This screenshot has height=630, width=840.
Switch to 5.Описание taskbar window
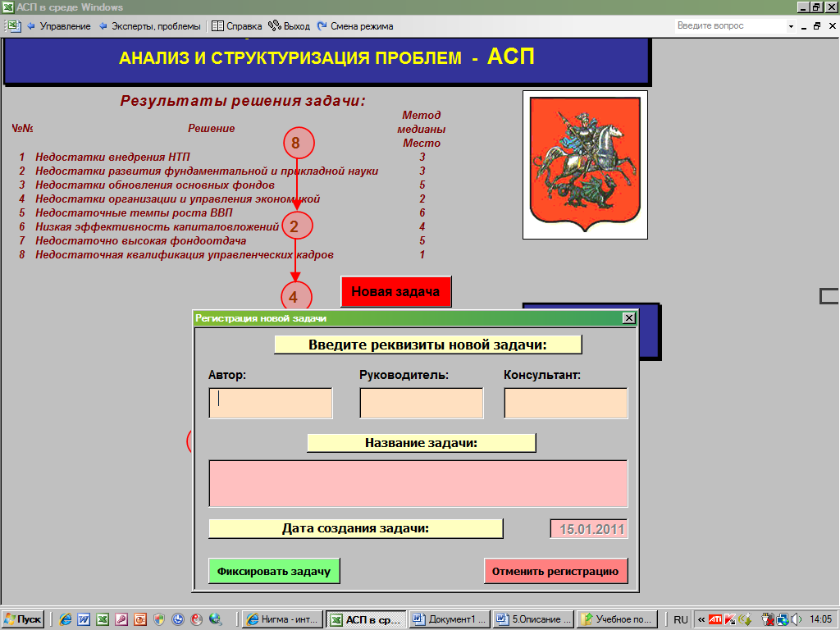533,619
